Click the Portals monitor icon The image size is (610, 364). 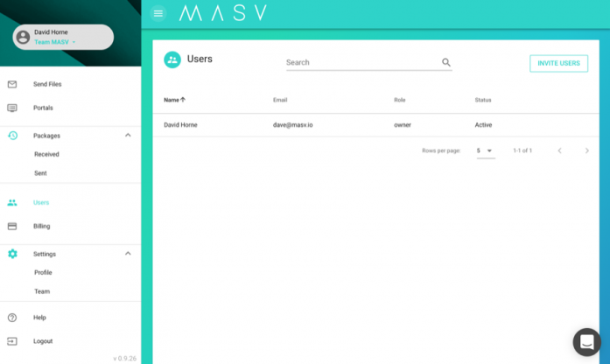[x=12, y=108]
